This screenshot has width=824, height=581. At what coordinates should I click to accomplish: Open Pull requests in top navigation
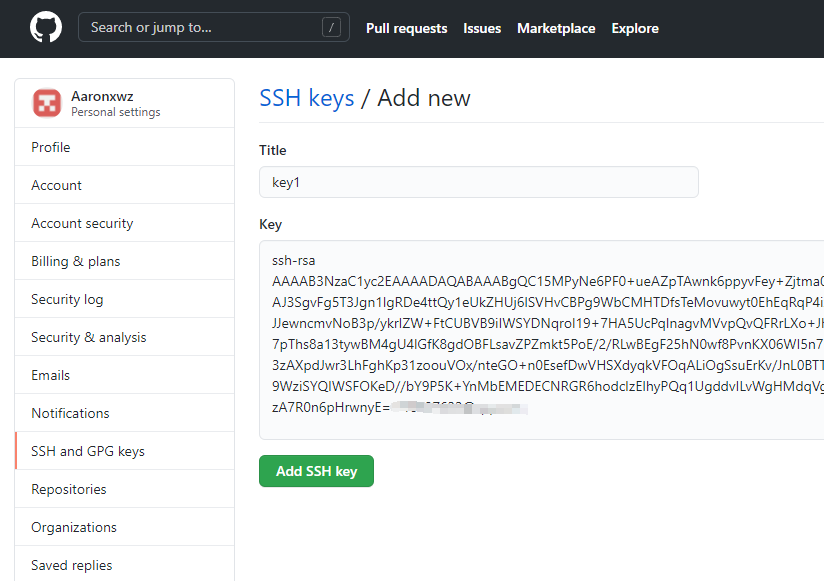(406, 29)
